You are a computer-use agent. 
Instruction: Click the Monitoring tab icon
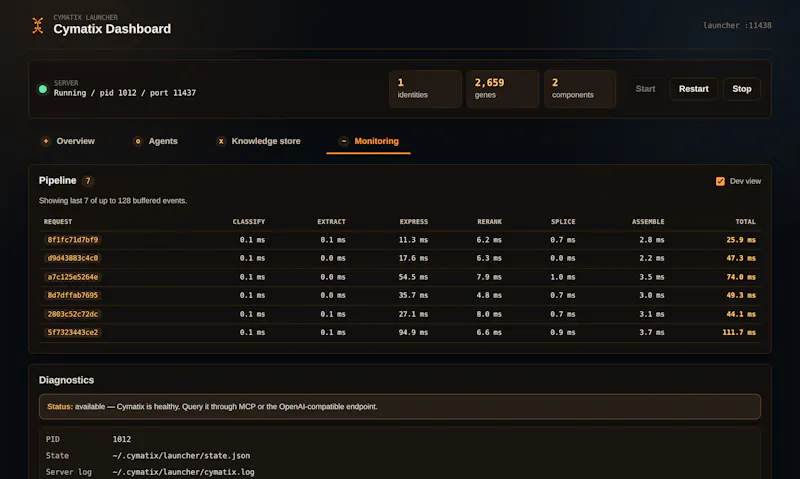[x=344, y=141]
